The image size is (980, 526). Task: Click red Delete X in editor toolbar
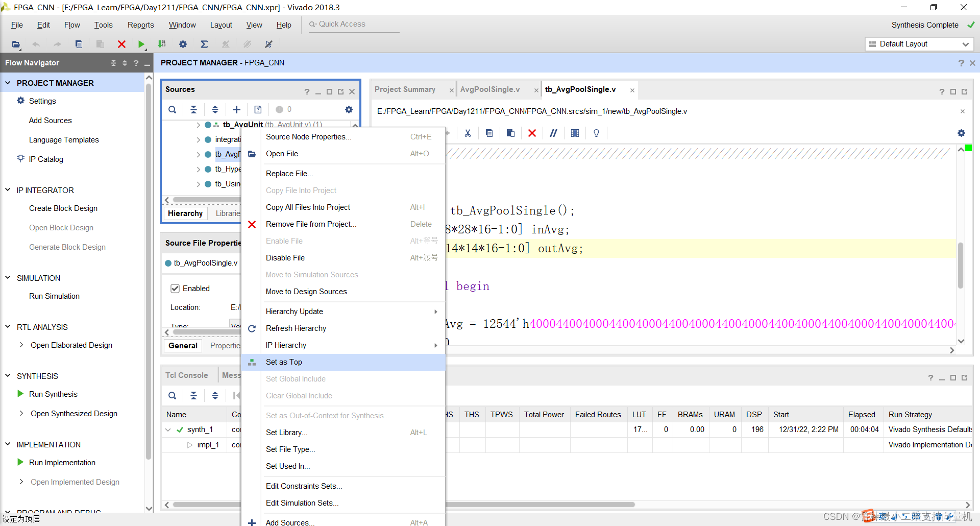click(x=532, y=133)
